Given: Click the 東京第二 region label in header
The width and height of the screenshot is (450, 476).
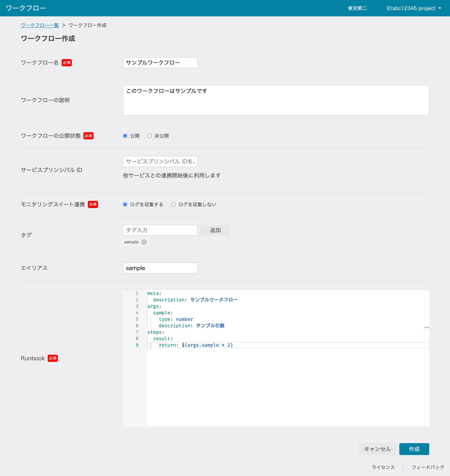Looking at the screenshot, I should click(x=357, y=8).
